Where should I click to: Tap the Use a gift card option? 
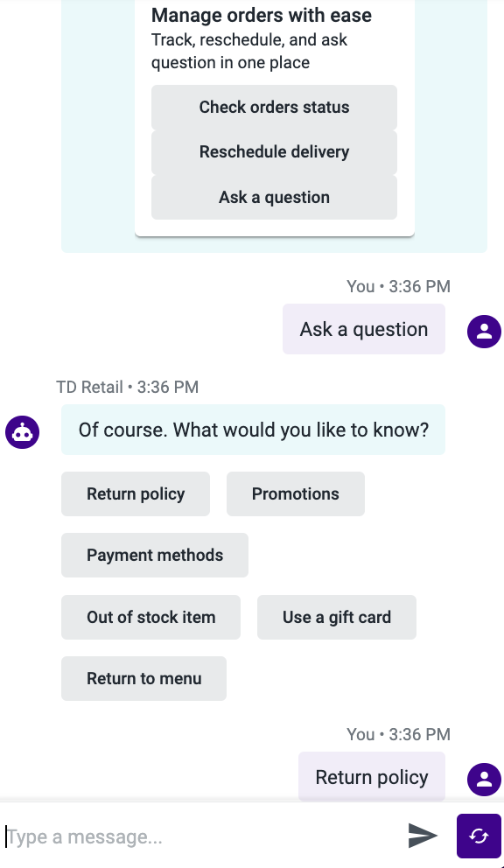(x=337, y=617)
